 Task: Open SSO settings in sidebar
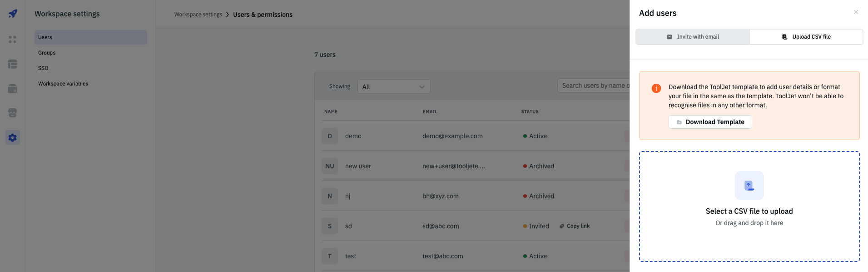click(x=43, y=68)
